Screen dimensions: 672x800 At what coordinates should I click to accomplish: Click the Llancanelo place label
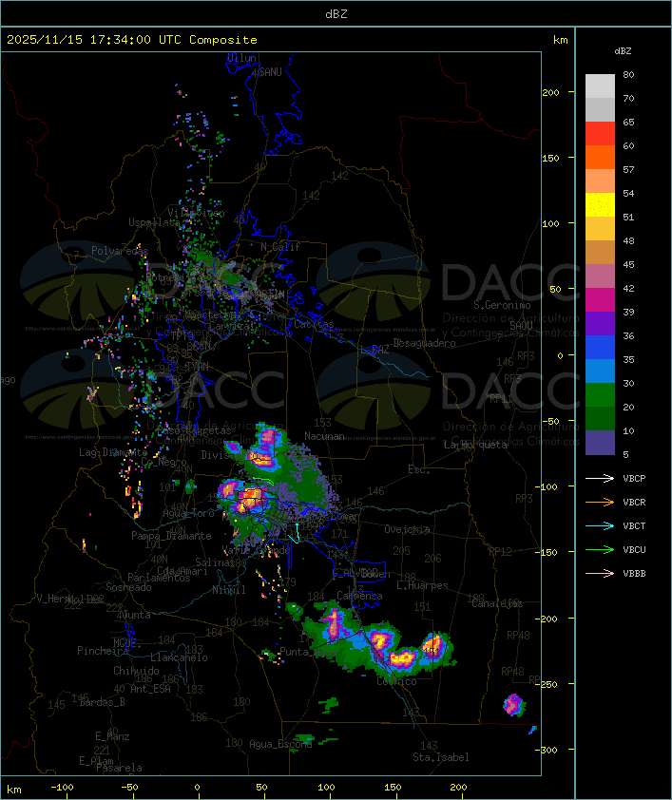click(179, 657)
